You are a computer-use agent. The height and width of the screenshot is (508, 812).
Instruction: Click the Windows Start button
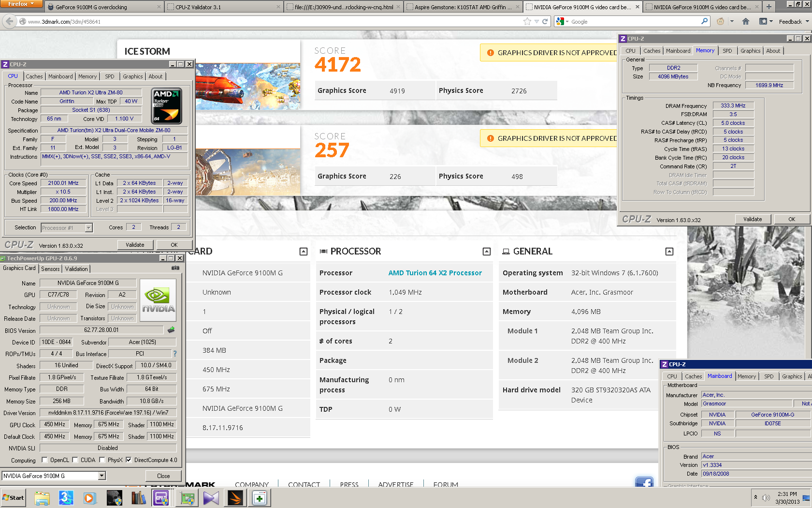tap(13, 498)
